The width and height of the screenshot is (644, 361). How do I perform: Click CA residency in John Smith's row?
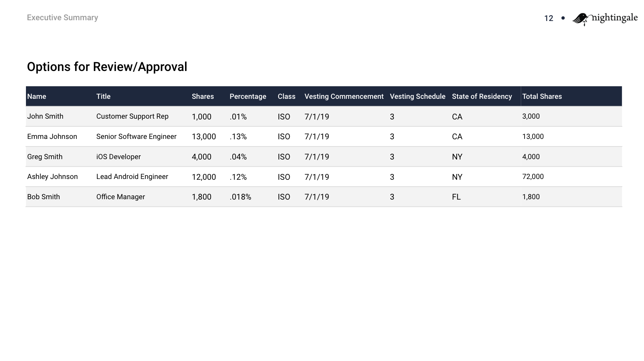pos(457,117)
